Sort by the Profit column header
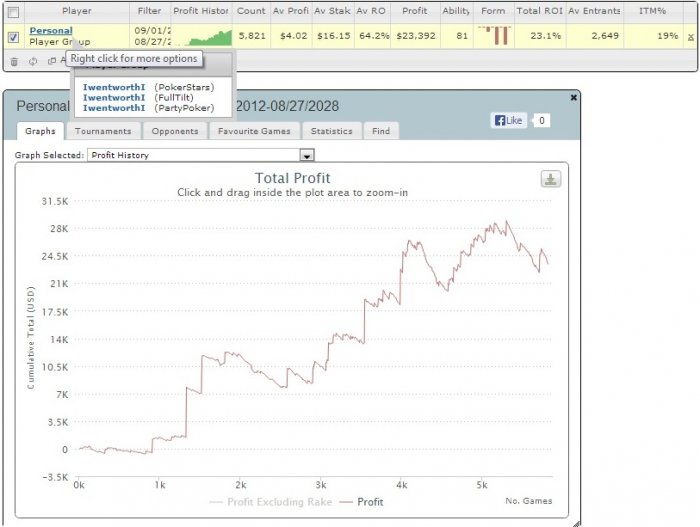Viewport: 700px width, 527px height. [x=415, y=11]
